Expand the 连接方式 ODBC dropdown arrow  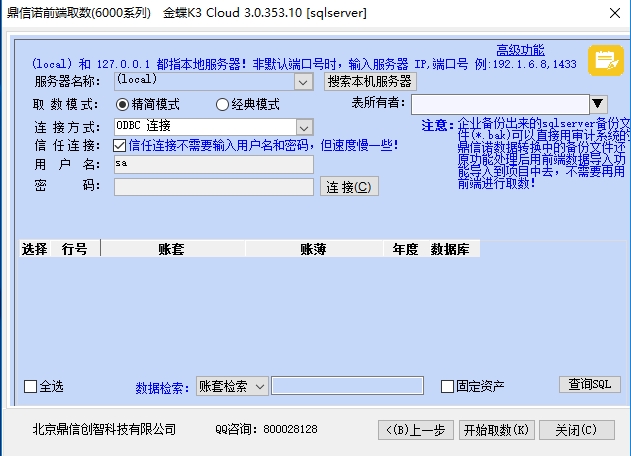point(304,128)
